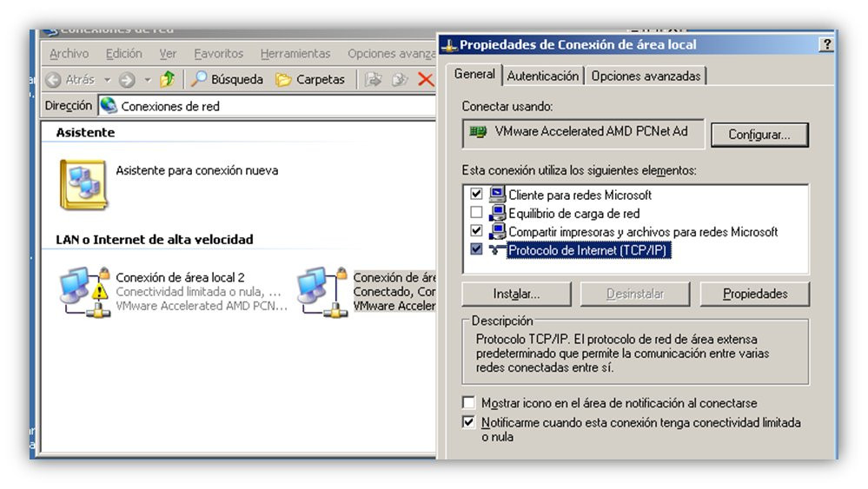Open Edición menu

124,54
